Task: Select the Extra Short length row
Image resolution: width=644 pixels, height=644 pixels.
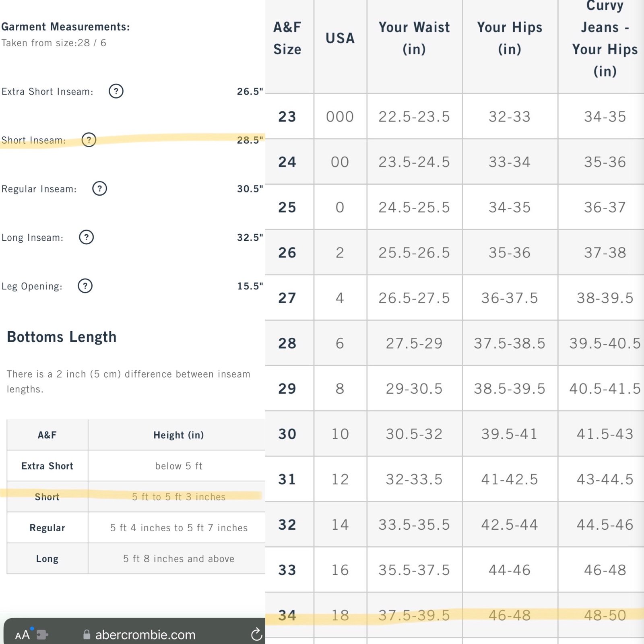Action: click(x=136, y=466)
